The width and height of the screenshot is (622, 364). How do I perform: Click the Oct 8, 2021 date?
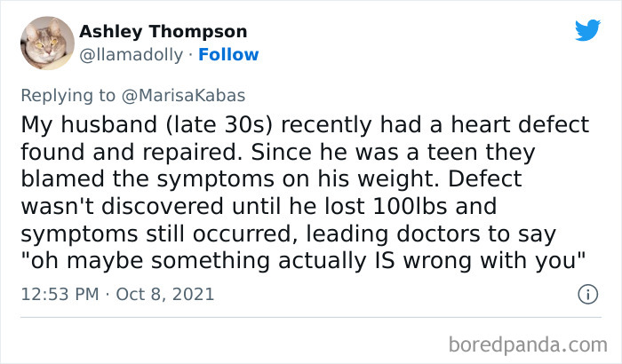[x=166, y=294]
